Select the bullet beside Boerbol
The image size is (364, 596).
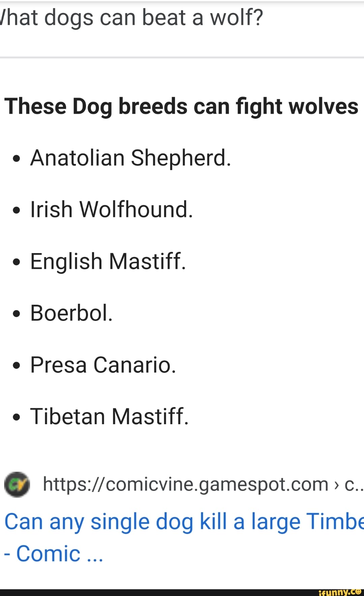pos(17,313)
